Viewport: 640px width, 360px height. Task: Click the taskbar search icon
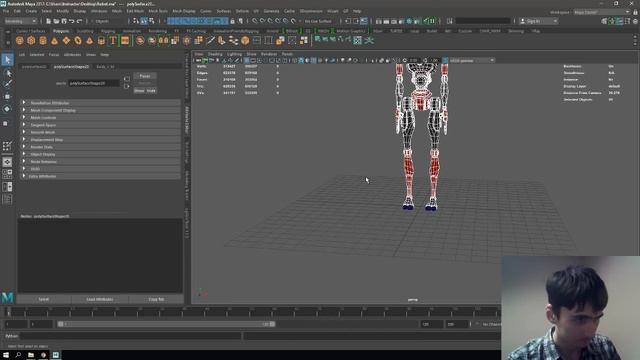[18, 355]
